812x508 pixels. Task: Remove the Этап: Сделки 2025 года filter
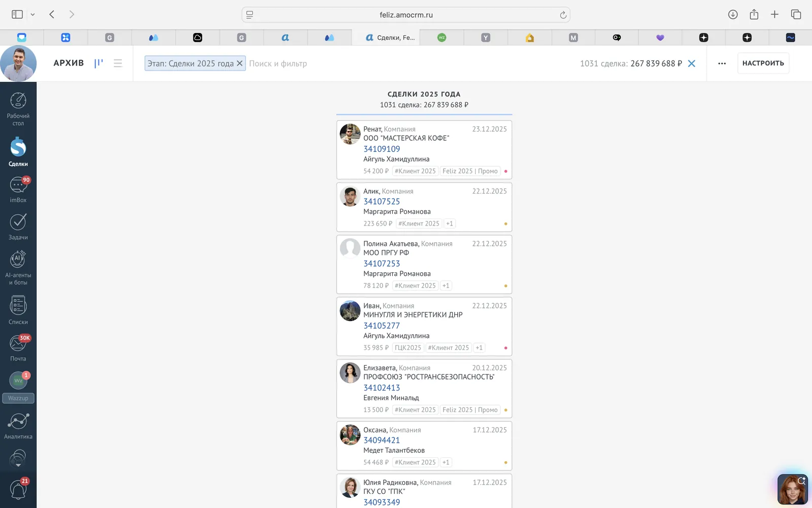(240, 63)
